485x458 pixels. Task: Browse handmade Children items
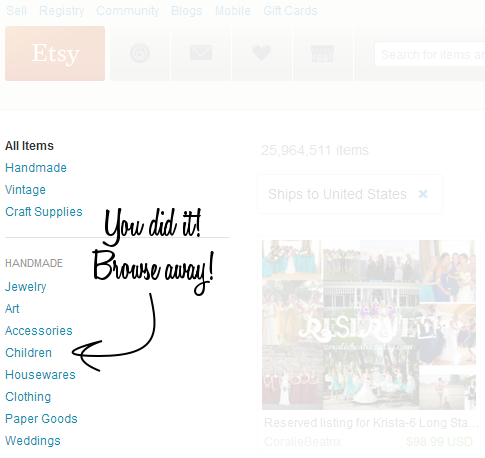click(x=28, y=353)
